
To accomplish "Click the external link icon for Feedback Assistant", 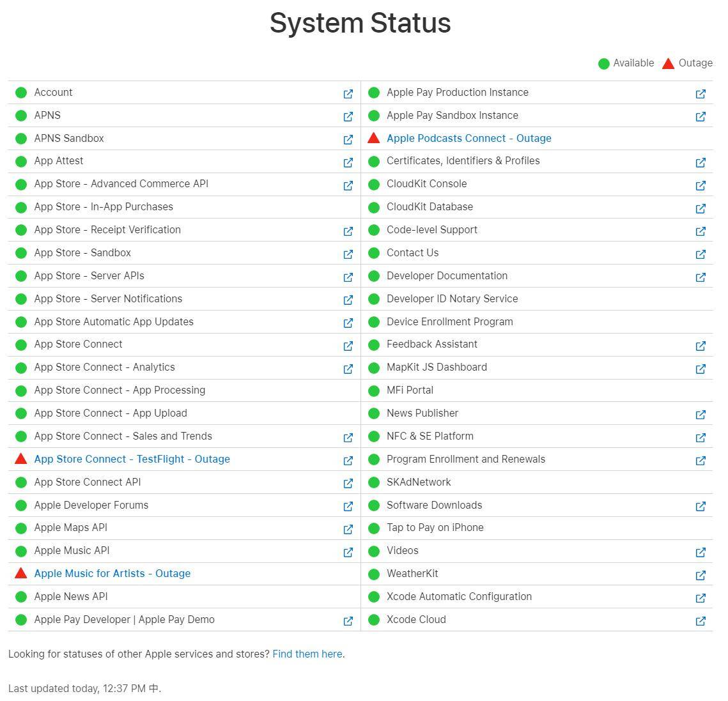I will point(701,346).
